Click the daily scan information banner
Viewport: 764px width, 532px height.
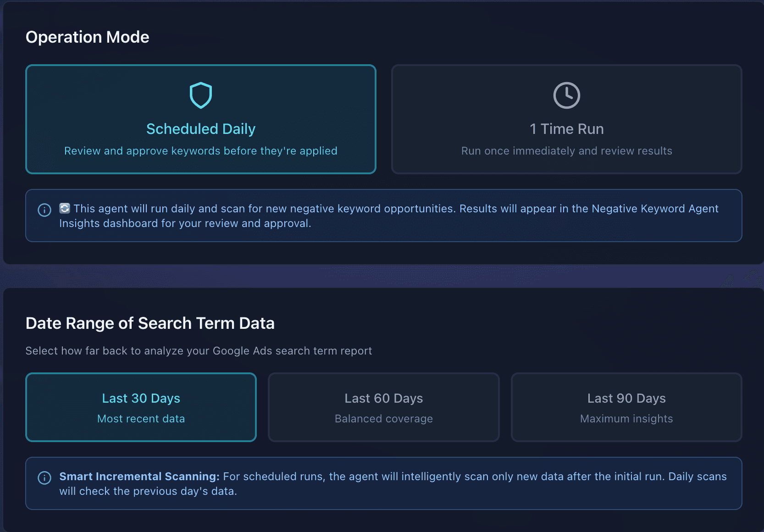click(x=384, y=216)
